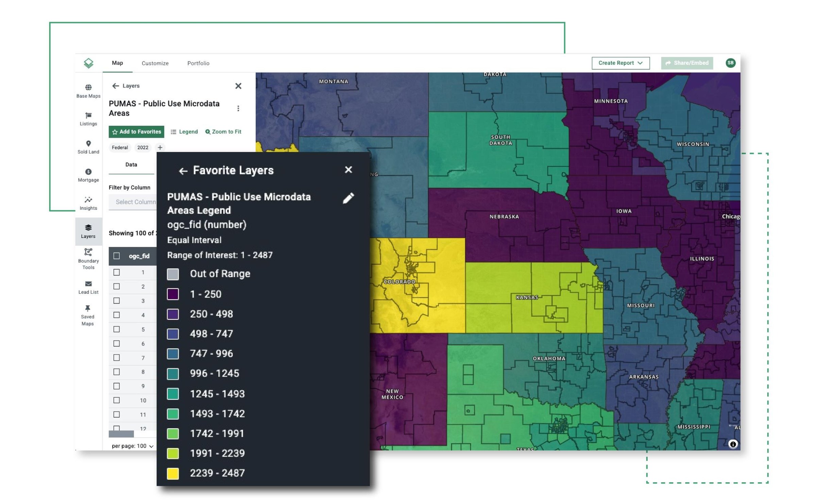Open the Create Report dropdown
The height and width of the screenshot is (504, 816).
click(620, 63)
